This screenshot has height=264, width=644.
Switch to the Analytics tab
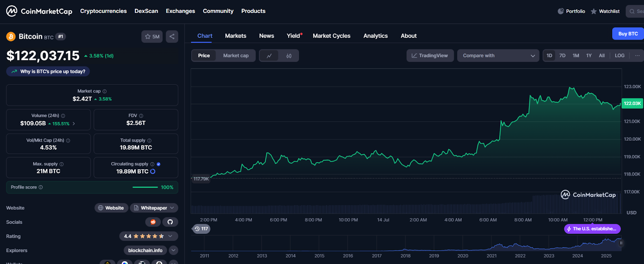coord(376,36)
